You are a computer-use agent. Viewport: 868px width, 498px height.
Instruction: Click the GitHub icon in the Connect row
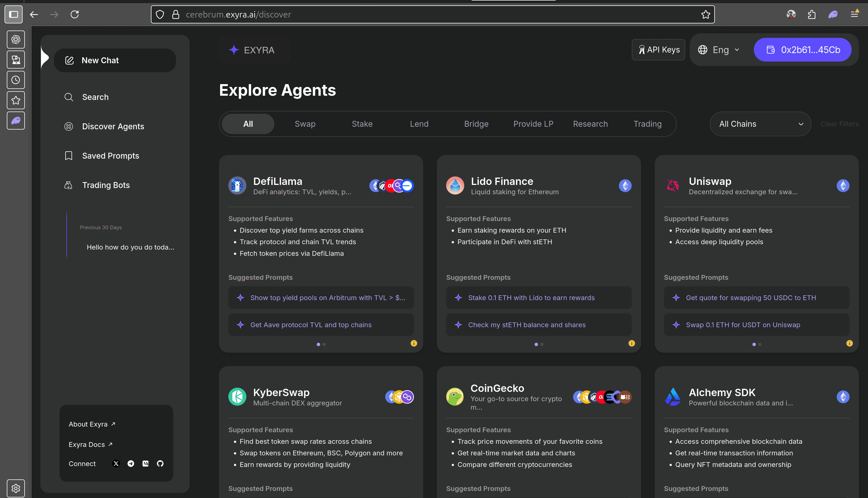pos(160,464)
